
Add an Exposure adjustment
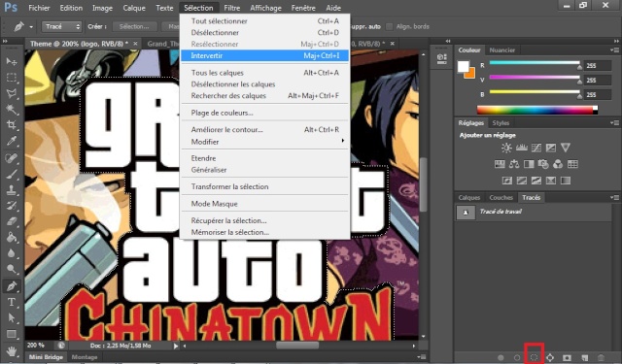[551, 148]
